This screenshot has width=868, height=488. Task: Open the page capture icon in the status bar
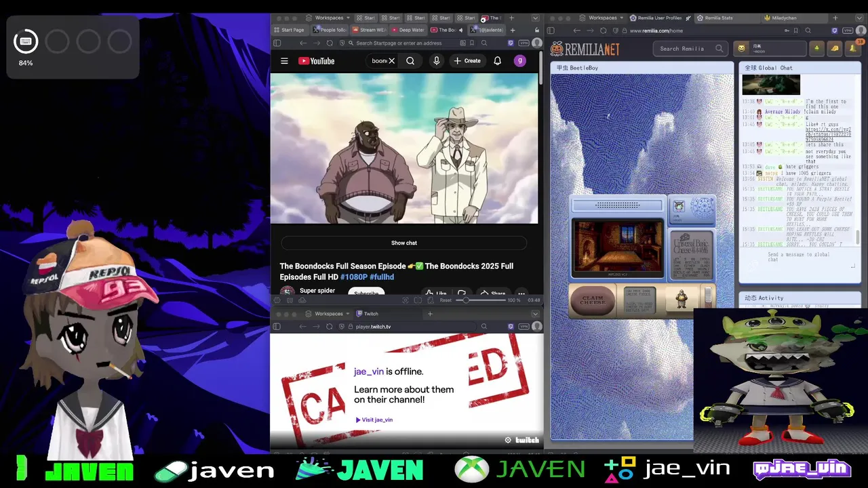click(x=406, y=300)
